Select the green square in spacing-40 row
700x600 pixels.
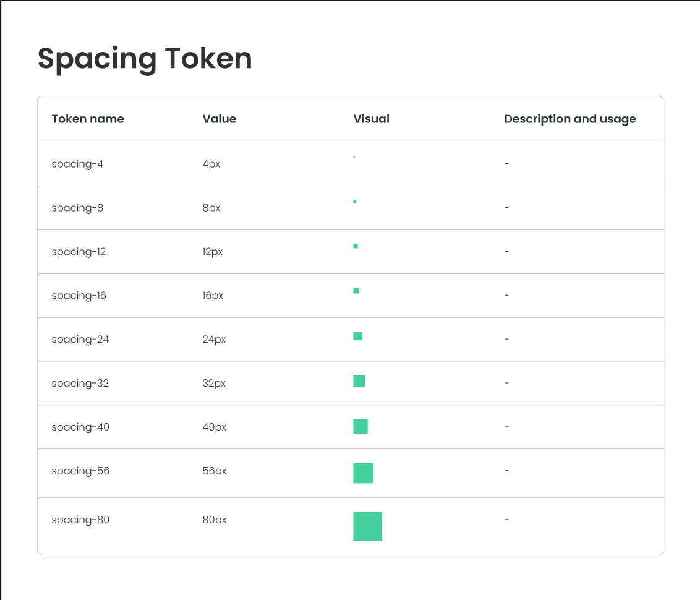[361, 426]
